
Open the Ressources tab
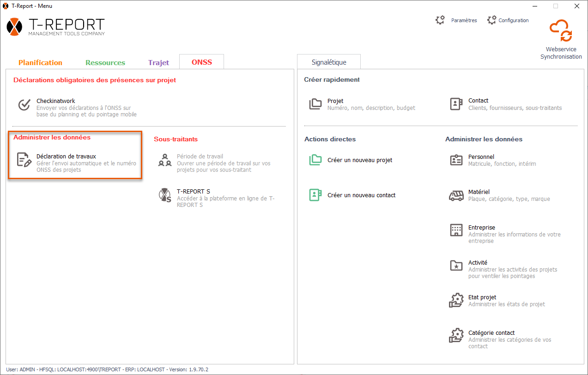tap(105, 63)
